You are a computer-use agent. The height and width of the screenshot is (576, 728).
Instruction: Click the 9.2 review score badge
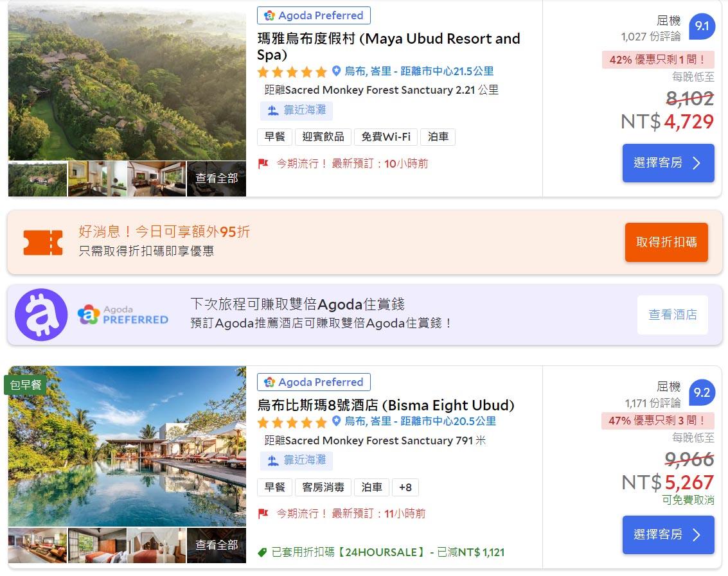tap(702, 392)
